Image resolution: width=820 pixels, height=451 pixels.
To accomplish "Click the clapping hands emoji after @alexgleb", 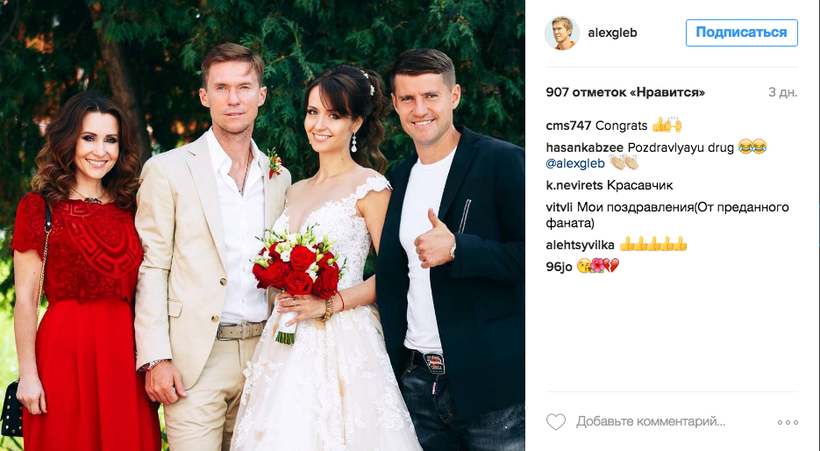I will point(624,163).
